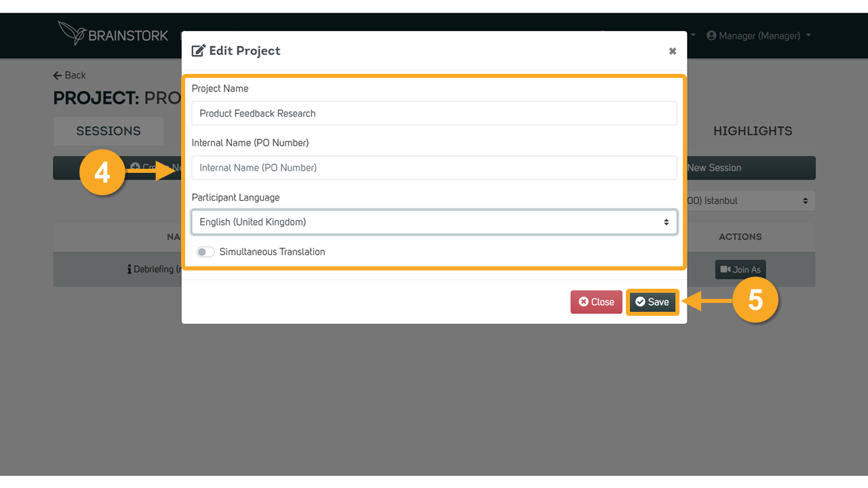Enable the Simultaneous Translation switch
Screen dimensions: 868x488
205,252
